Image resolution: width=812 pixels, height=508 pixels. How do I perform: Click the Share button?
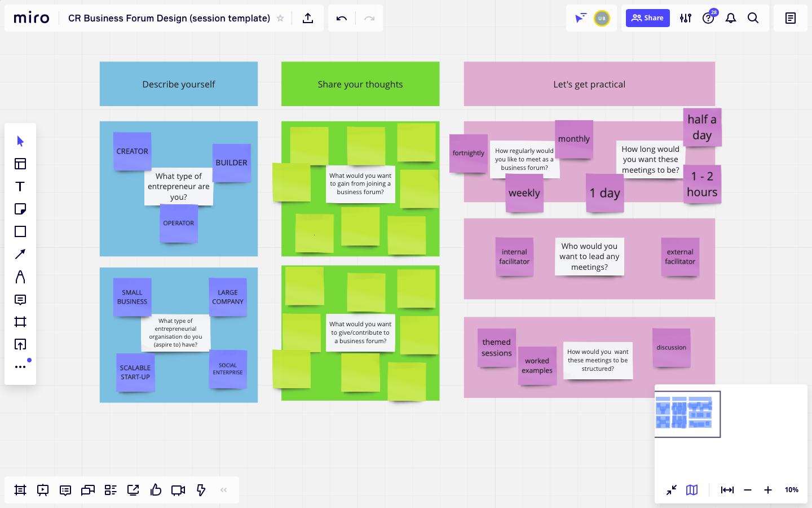point(648,18)
